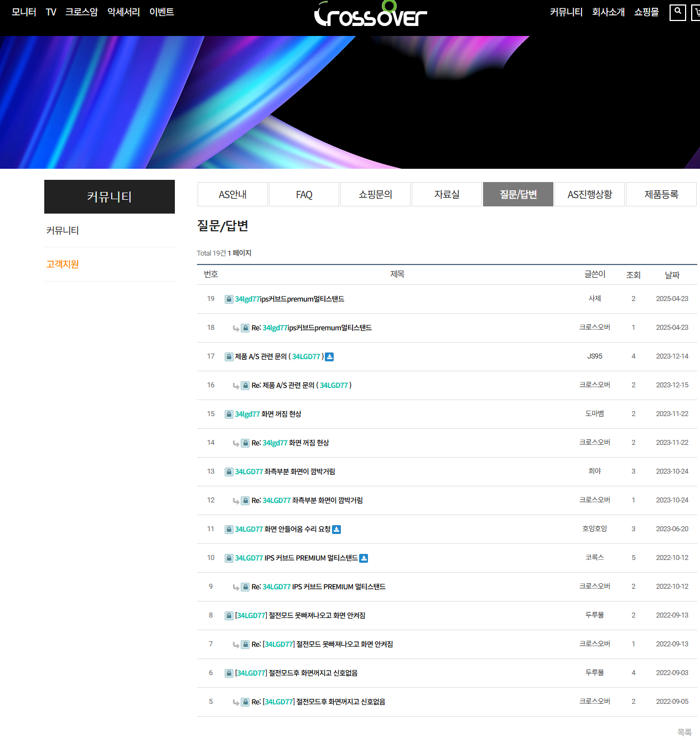
Task: Switch to the FAQ tab
Action: pyautogui.click(x=304, y=194)
